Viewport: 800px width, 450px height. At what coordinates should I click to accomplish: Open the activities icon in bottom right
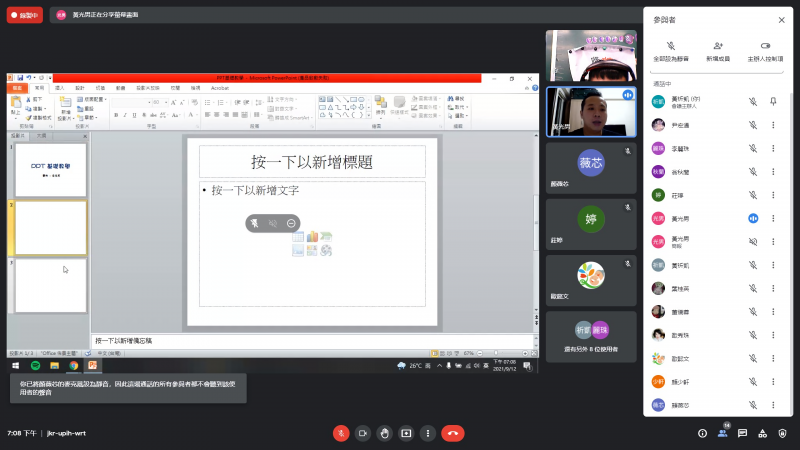pos(762,433)
